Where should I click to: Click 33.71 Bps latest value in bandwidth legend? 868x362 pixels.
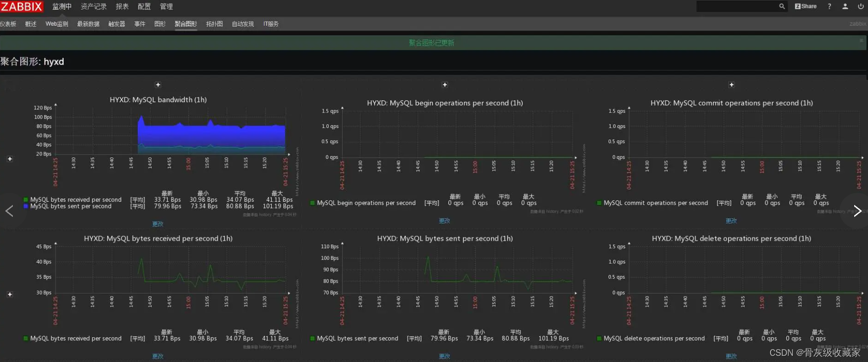167,200
